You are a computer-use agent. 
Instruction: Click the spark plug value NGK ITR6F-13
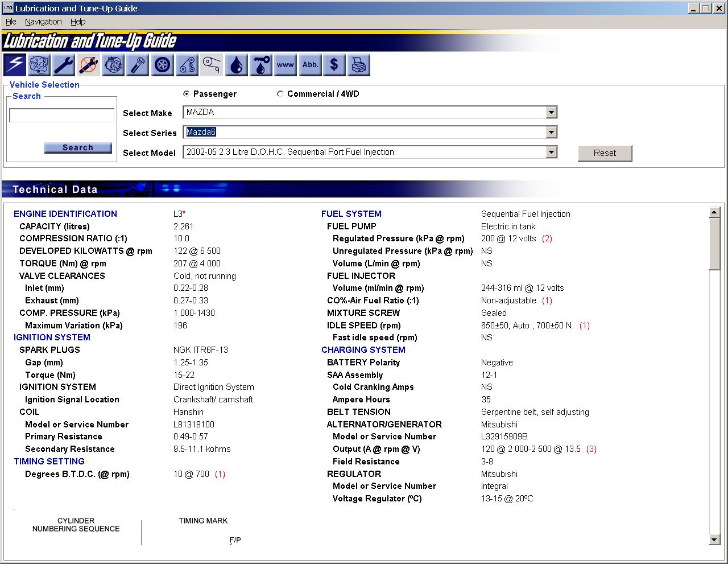pos(201,350)
